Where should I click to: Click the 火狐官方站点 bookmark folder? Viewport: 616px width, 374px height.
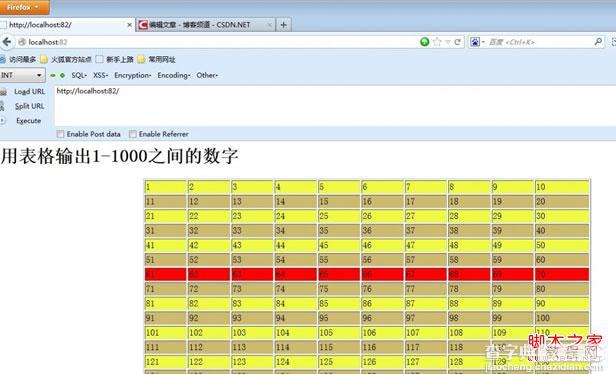66,59
